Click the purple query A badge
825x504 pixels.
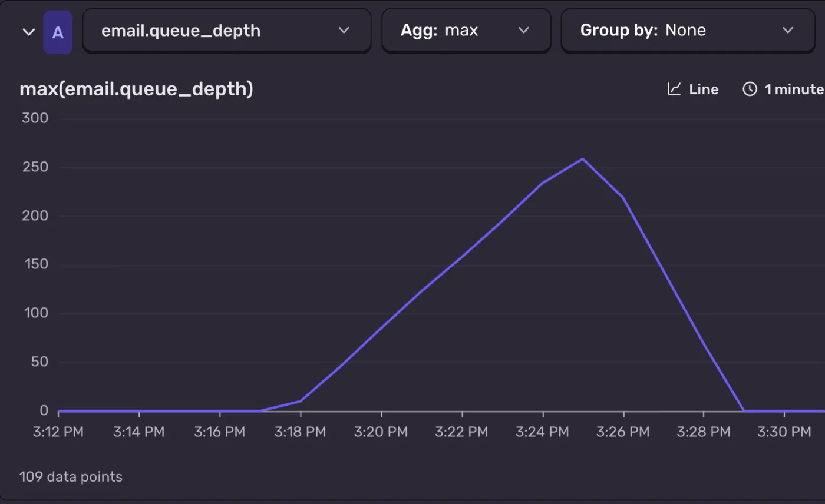pos(58,32)
